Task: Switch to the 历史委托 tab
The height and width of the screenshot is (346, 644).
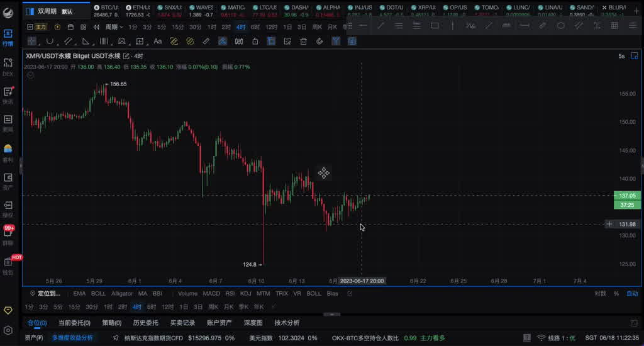Action: (145, 323)
